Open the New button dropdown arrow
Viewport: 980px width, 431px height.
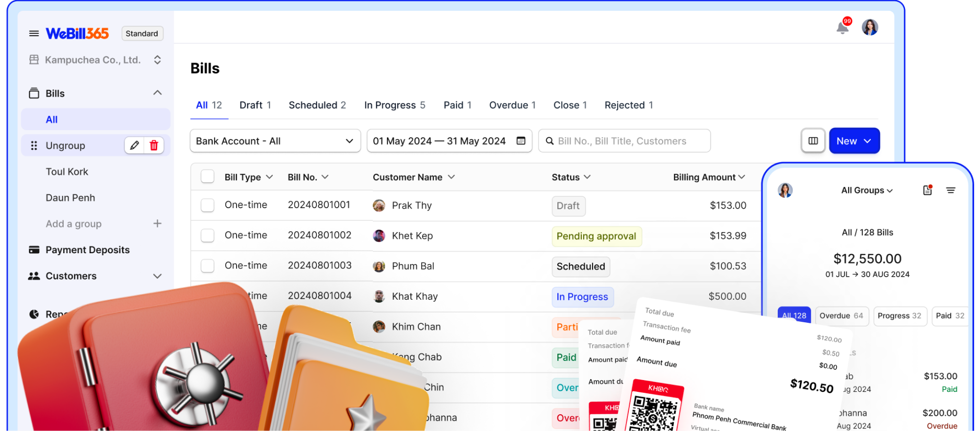(x=867, y=141)
